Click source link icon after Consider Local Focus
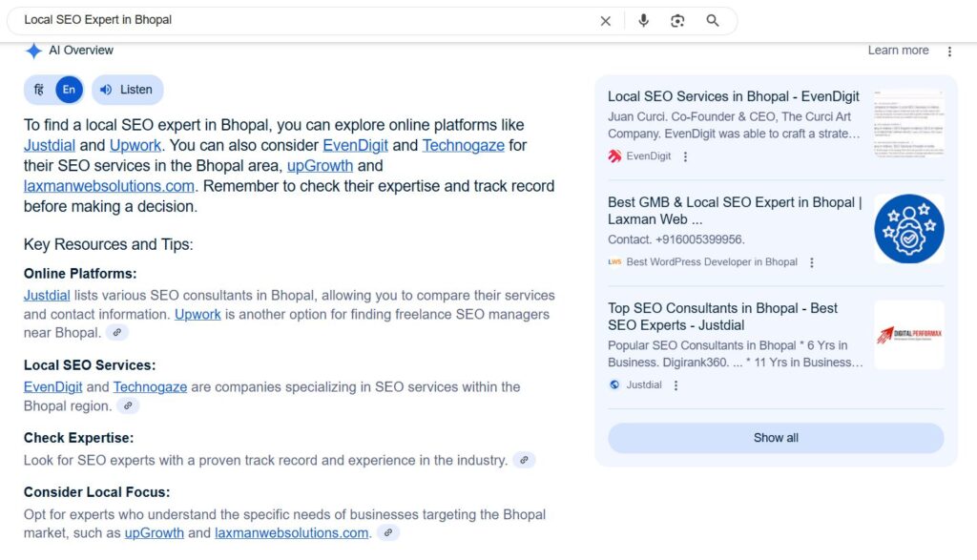977x560 pixels. [388, 533]
